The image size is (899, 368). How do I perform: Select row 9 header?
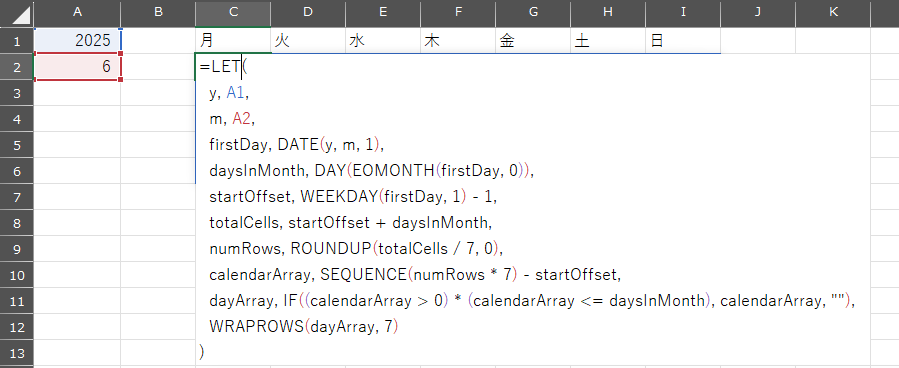coord(17,249)
